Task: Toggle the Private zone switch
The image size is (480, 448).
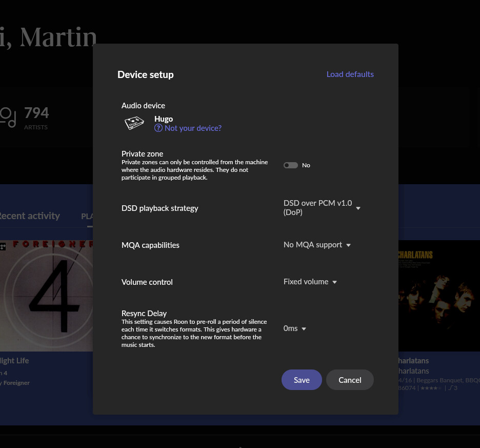Action: (291, 165)
